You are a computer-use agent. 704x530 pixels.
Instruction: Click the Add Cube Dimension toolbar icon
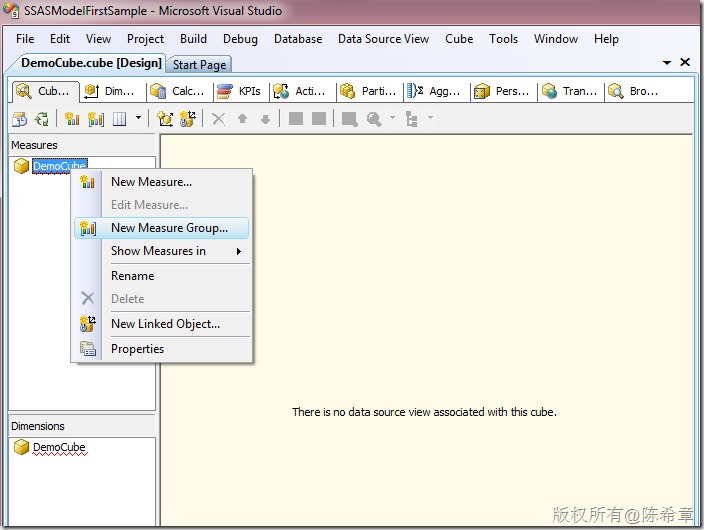pos(165,119)
